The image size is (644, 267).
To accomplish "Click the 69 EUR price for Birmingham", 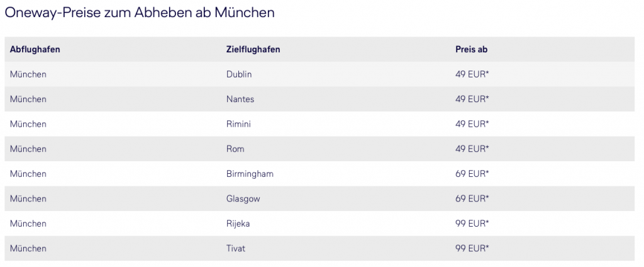I will [x=472, y=174].
